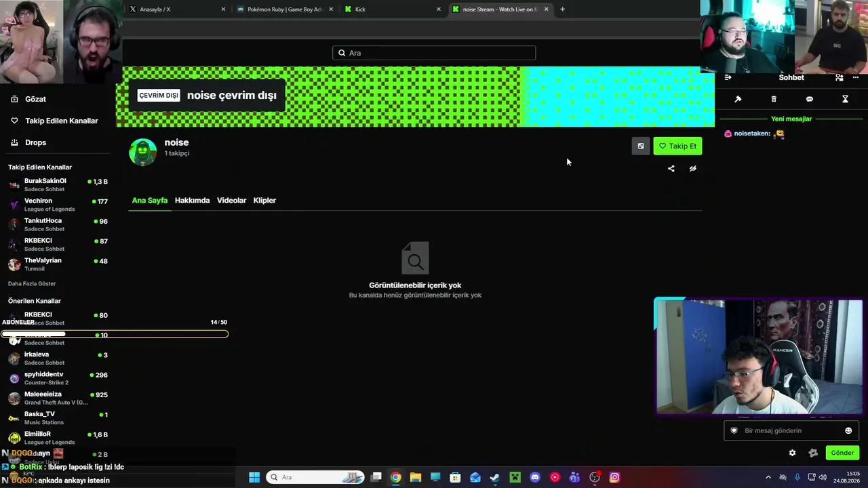Click the gray panel icon beside Takip Et
The image size is (868, 488).
[641, 146]
